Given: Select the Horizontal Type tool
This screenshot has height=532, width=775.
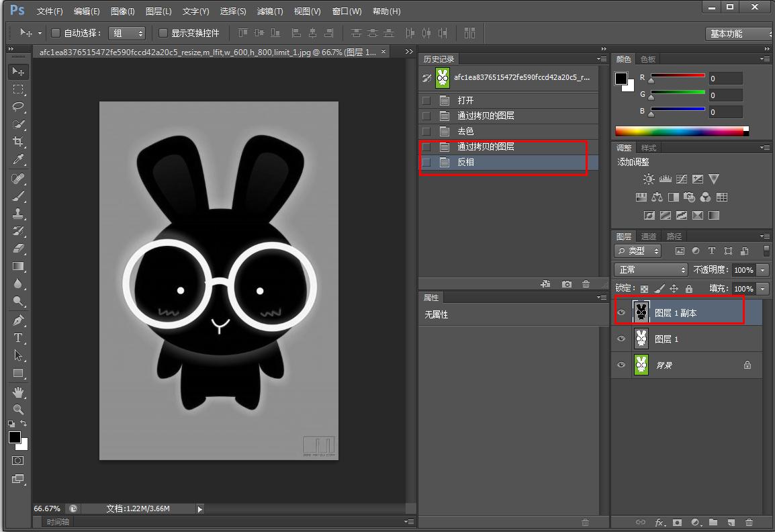Looking at the screenshot, I should tap(18, 338).
